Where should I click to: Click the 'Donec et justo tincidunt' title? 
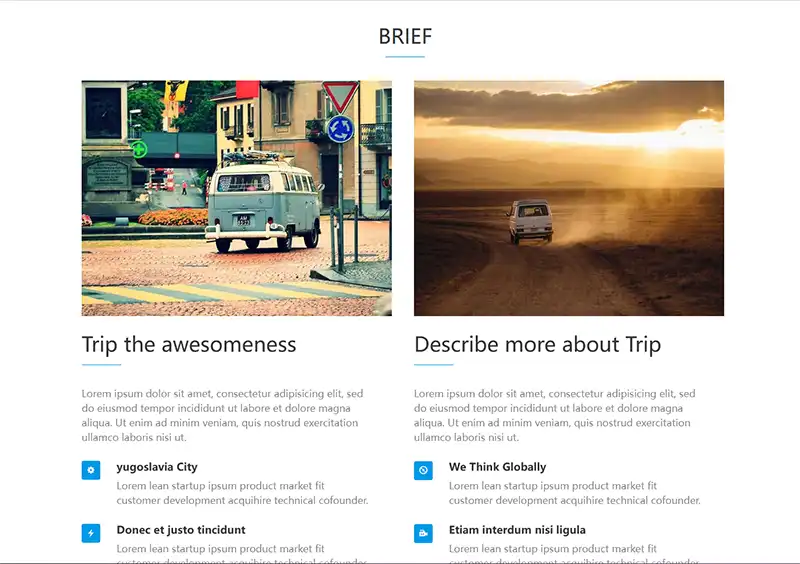181,530
